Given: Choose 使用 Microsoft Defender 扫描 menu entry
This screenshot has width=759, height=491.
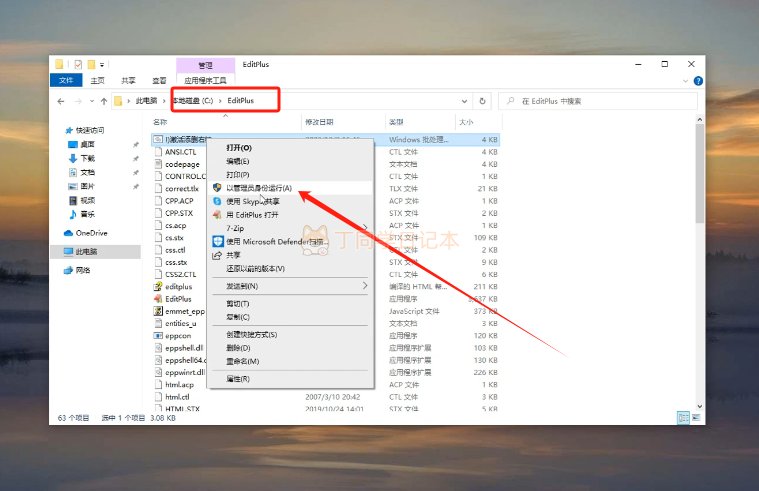Looking at the screenshot, I should click(290, 242).
